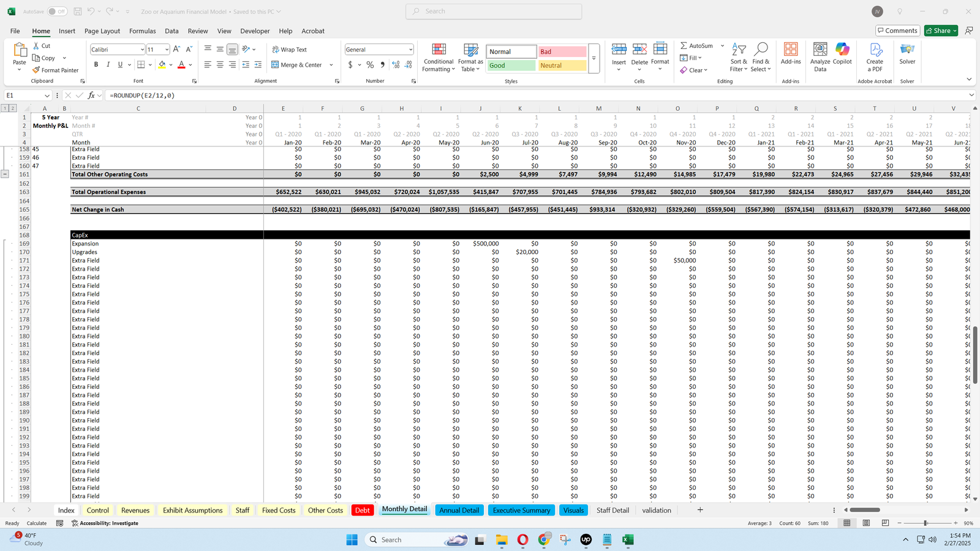This screenshot has width=980, height=551.
Task: Open the Sort & Filter tool
Action: [x=739, y=51]
